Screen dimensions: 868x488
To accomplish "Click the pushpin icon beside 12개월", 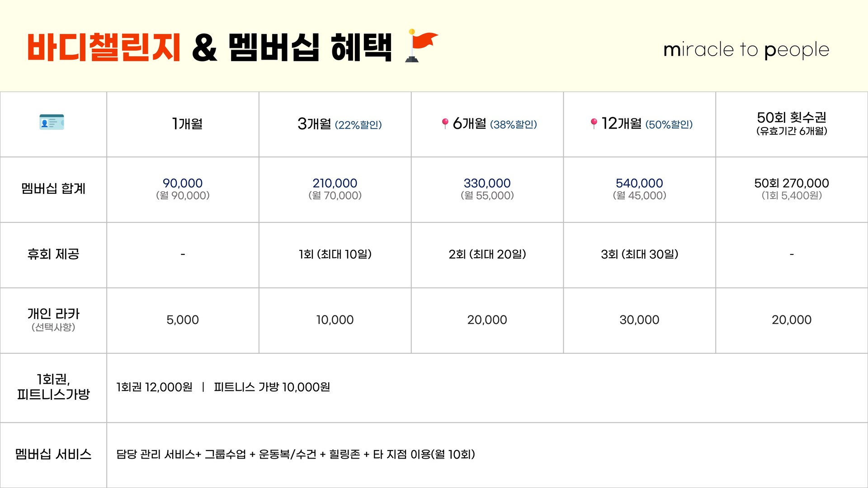I will (594, 123).
